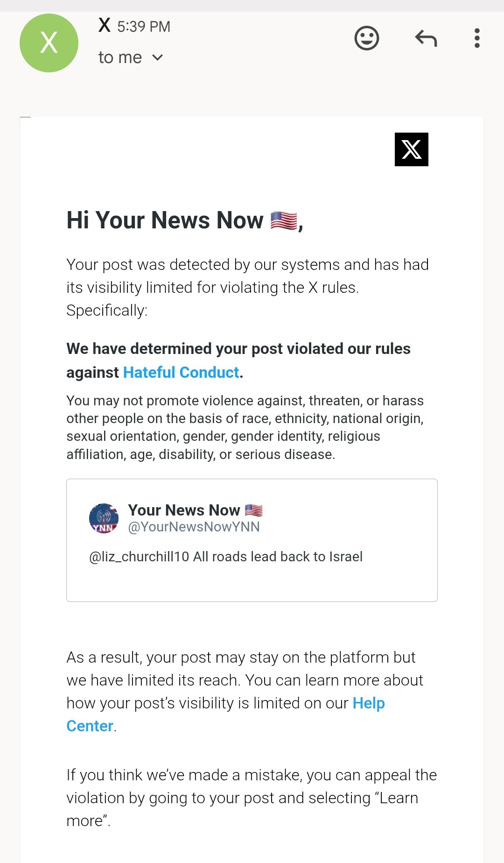Click the black X logo in email
Viewport: 504px width, 863px height.
(412, 149)
